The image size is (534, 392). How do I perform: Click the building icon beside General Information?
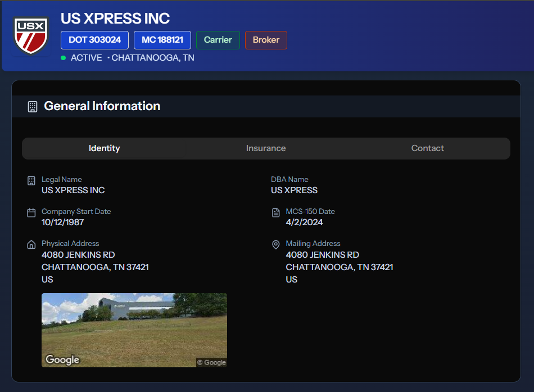pos(33,107)
